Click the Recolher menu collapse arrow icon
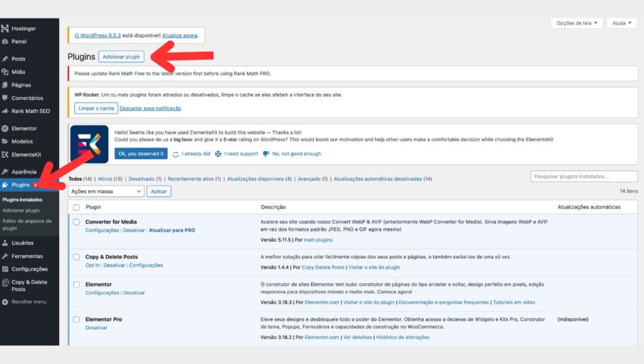The height and width of the screenshot is (364, 644). [x=5, y=302]
